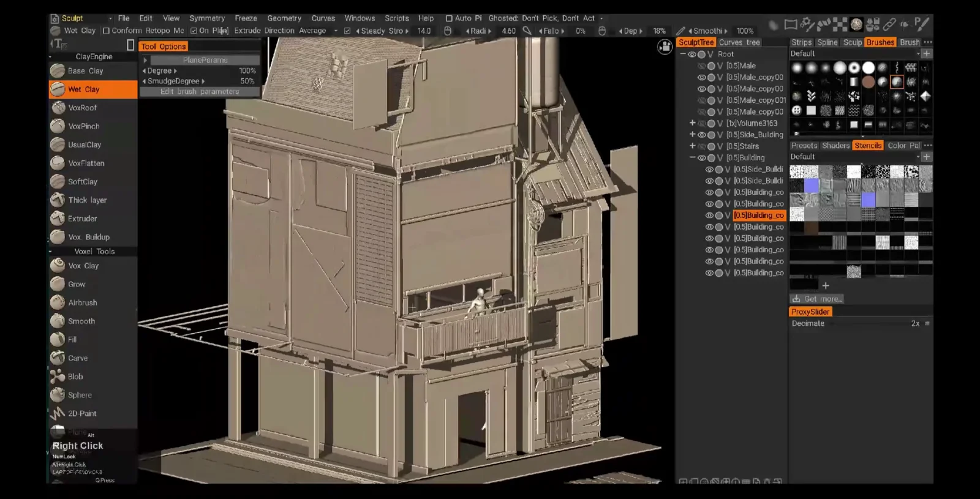980x499 pixels.
Task: Select the VoxPinch tool
Action: point(92,126)
